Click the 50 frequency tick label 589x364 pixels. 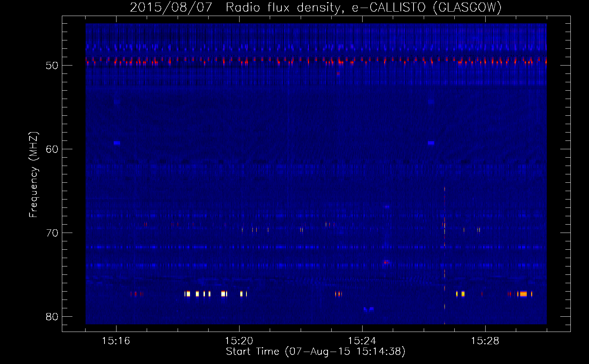coord(52,66)
